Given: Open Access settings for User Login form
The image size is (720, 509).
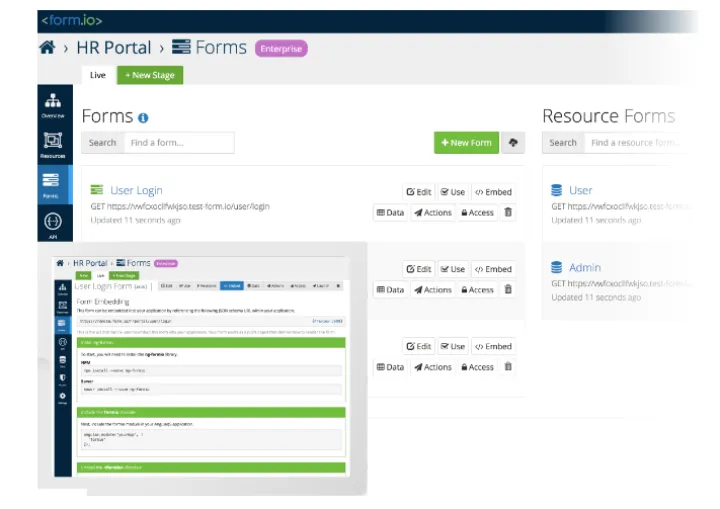Looking at the screenshot, I should click(478, 213).
